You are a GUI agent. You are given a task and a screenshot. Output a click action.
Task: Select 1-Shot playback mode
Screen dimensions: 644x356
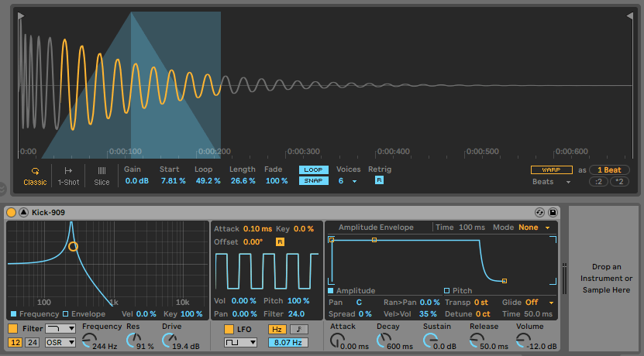point(68,176)
